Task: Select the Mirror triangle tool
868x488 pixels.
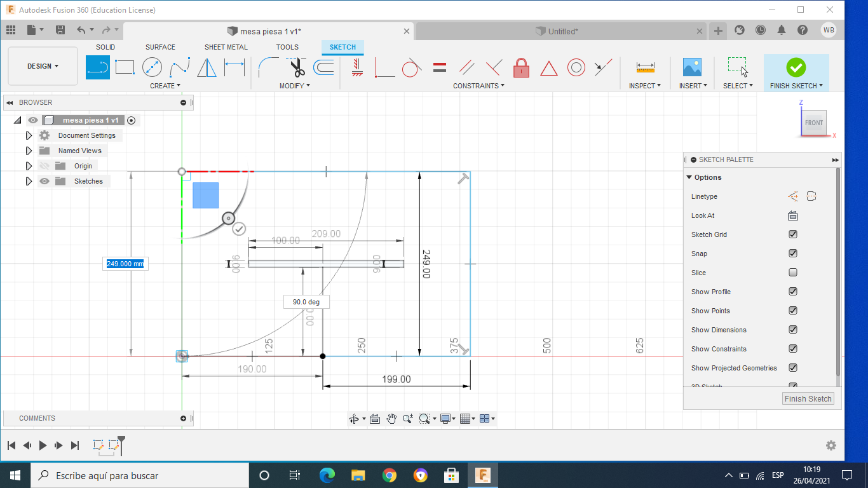Action: click(207, 67)
